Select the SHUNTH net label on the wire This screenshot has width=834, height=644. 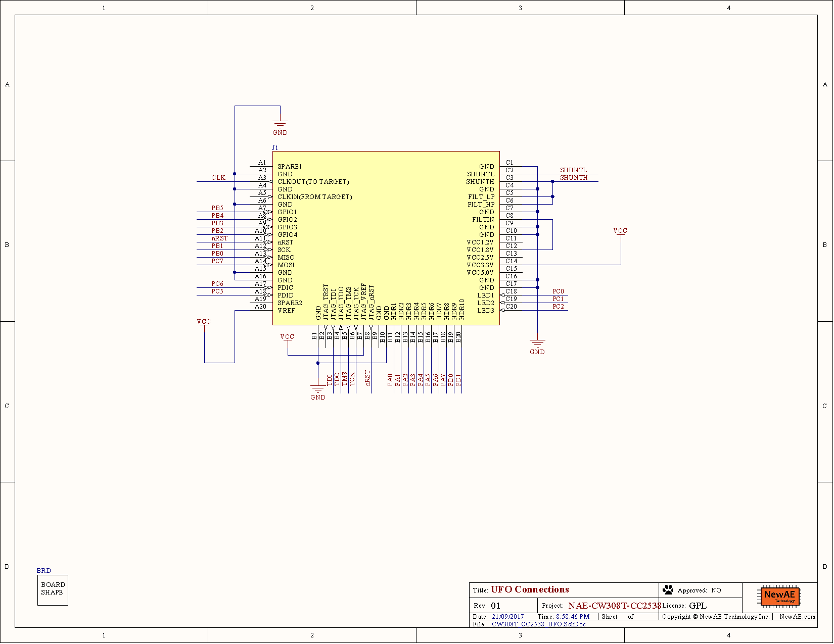click(x=574, y=178)
